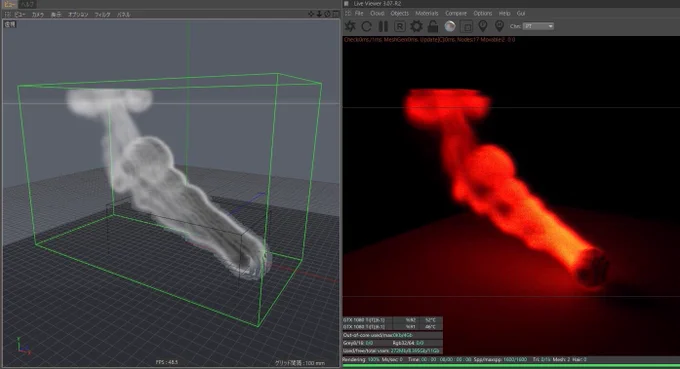Screen dimensions: 680x369
Task: Click the Grey8/16 texture count readout
Action: (x=358, y=343)
